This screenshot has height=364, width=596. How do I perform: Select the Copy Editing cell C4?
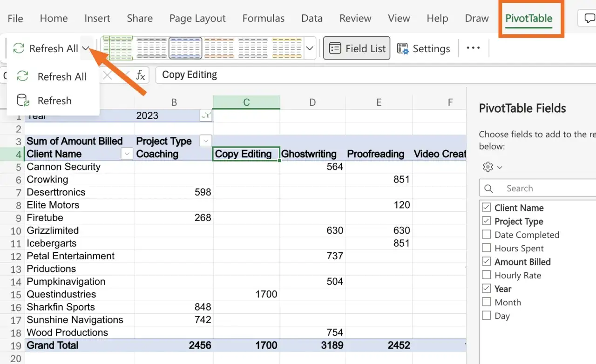coord(246,154)
